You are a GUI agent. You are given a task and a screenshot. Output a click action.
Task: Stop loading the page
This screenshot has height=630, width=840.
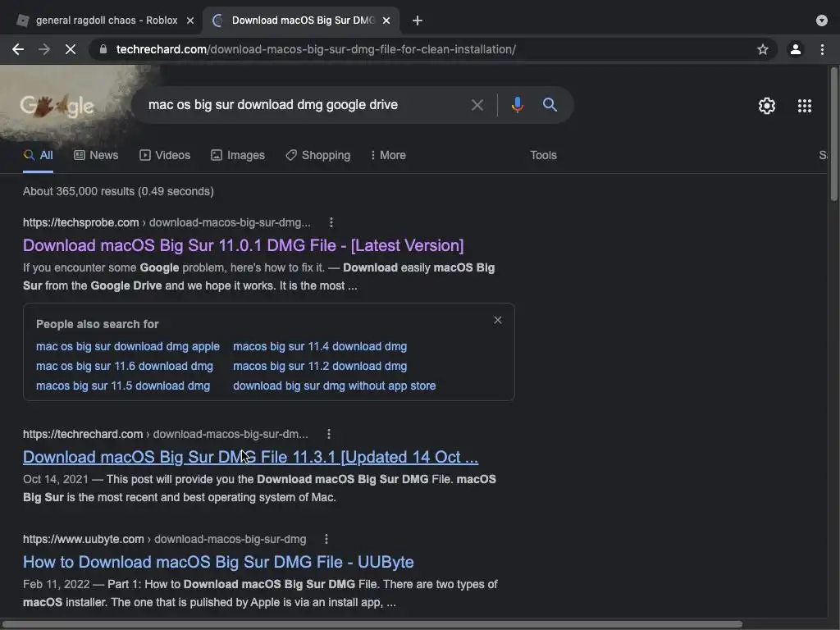point(71,49)
